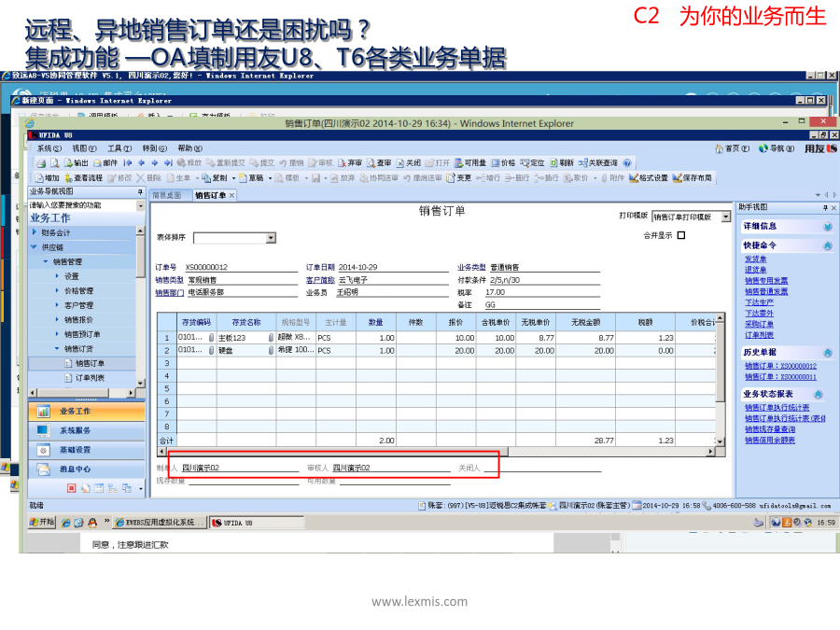This screenshot has height=630, width=840.
Task: Click the 可用量 toolbar button
Action: 470,162
